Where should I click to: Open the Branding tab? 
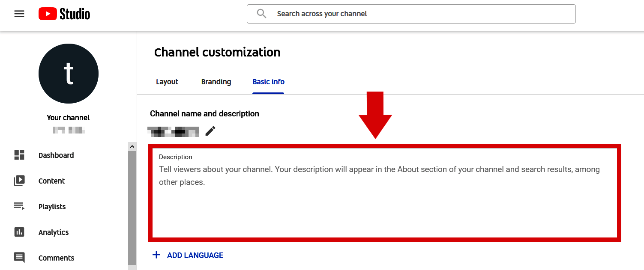(x=216, y=82)
